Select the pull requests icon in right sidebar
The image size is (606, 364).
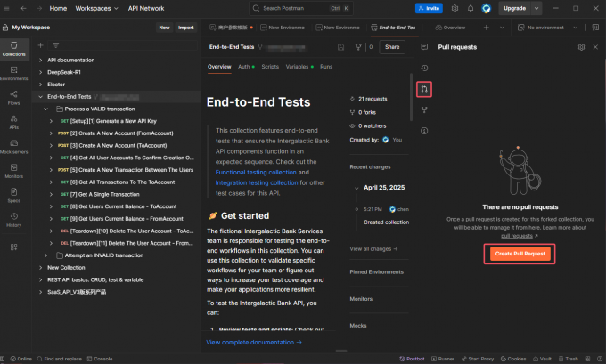[424, 89]
